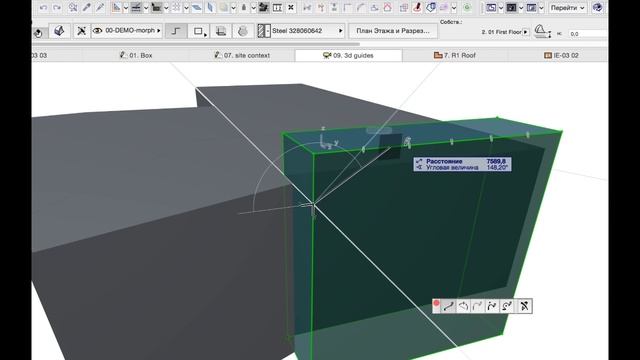
Task: Click the blue tag label icon
Action: pos(431,7)
